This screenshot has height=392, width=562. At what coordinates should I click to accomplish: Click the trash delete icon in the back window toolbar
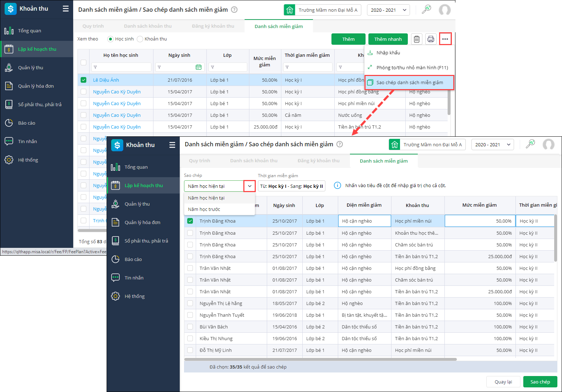[417, 39]
